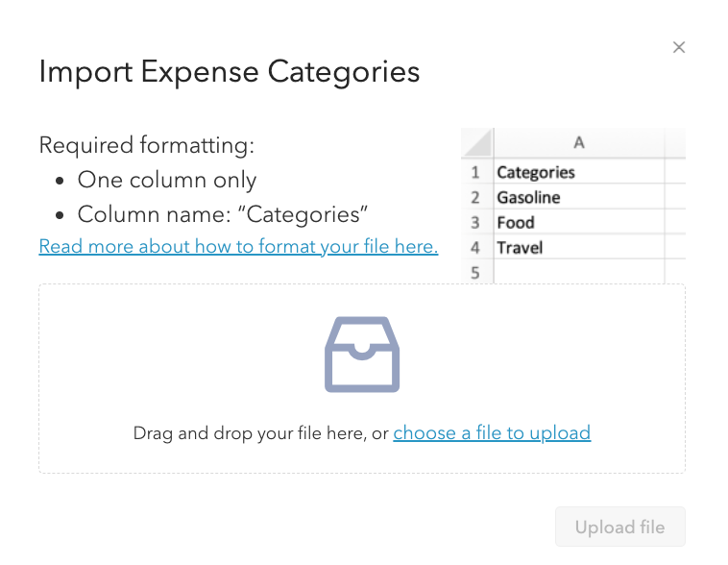Screen dimensions: 728x565
Task: Click choose a file to upload link
Action: [x=492, y=433]
